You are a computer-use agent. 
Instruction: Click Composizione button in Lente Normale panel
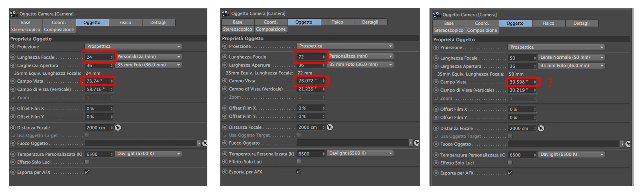coord(482,30)
